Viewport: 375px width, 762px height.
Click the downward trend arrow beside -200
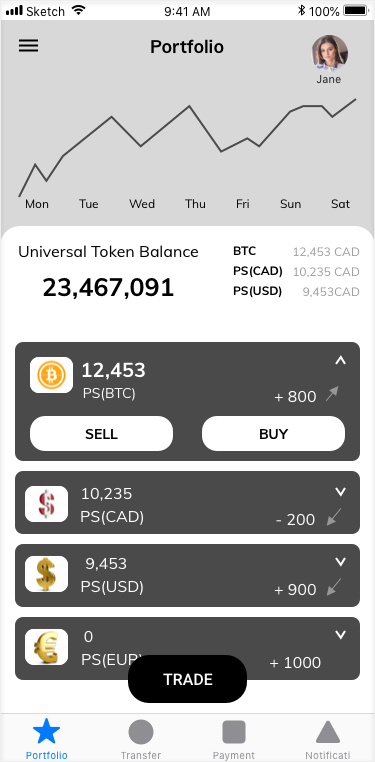point(334,517)
